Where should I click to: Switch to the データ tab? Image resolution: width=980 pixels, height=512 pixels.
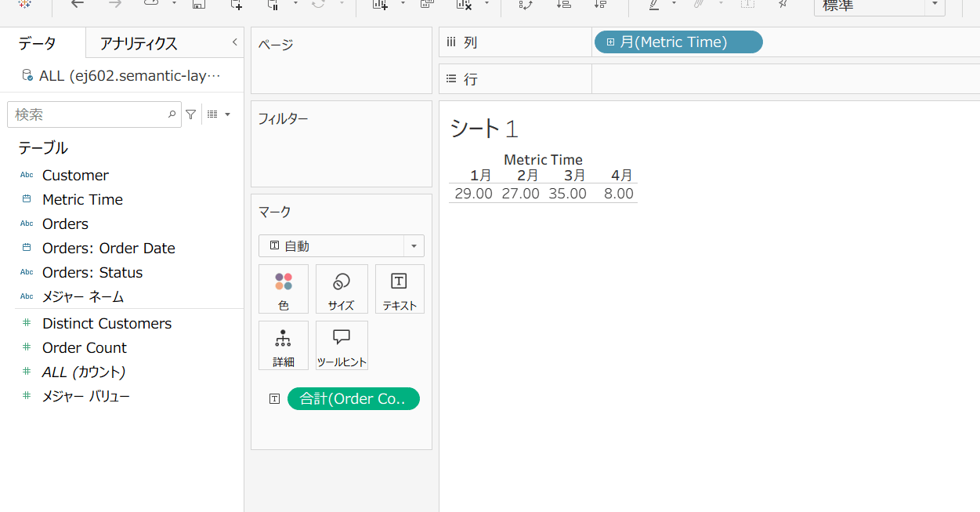click(38, 44)
